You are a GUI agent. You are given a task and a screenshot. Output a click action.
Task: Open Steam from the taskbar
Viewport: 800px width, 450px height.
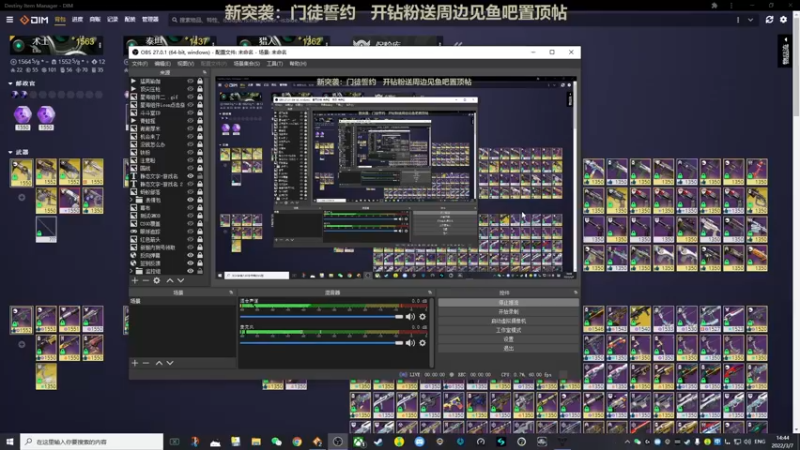tap(379, 442)
